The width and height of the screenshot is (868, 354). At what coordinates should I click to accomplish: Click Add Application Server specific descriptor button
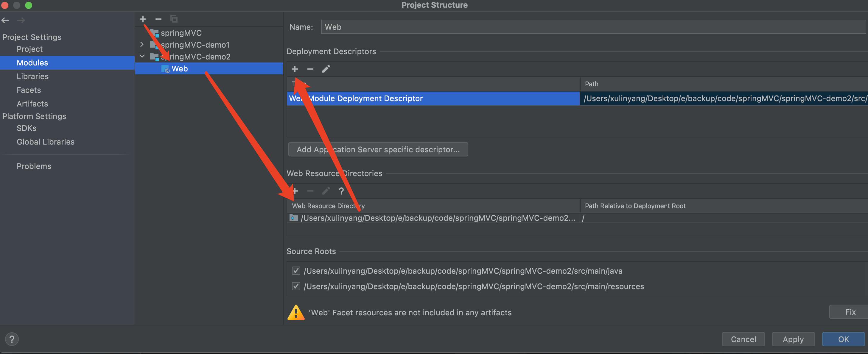[x=378, y=149]
